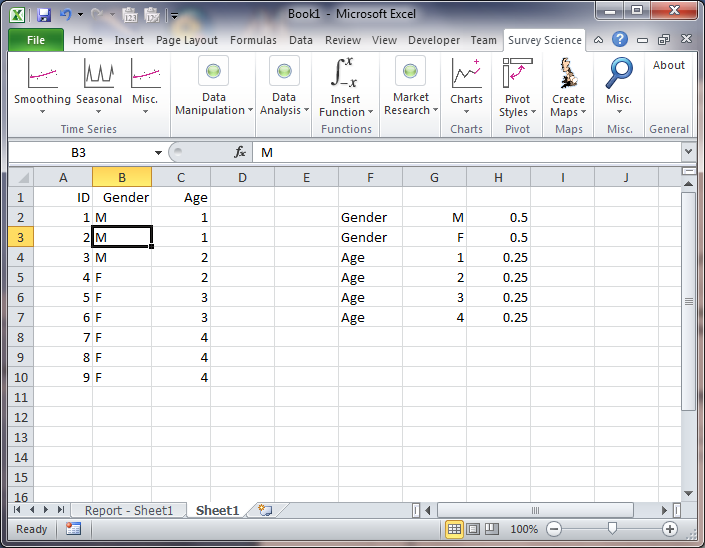Open the Undo history dropdown arrow
Viewport: 705px width, 548px height.
80,15
